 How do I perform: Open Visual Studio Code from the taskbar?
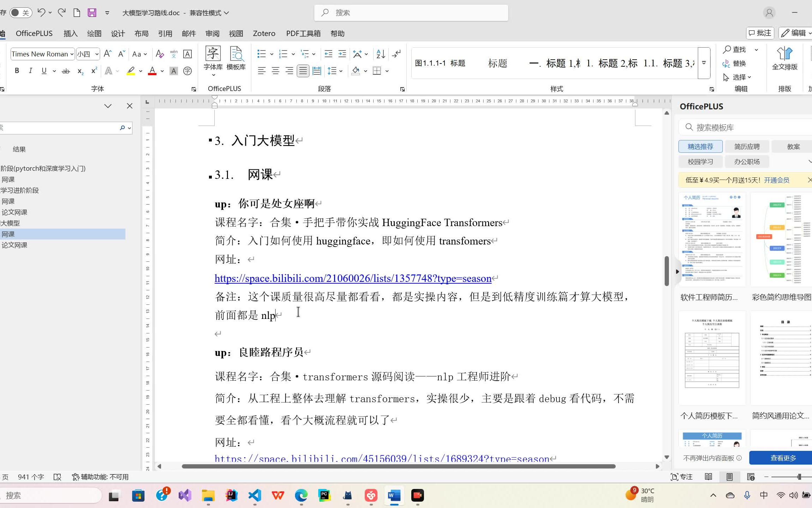(x=255, y=496)
